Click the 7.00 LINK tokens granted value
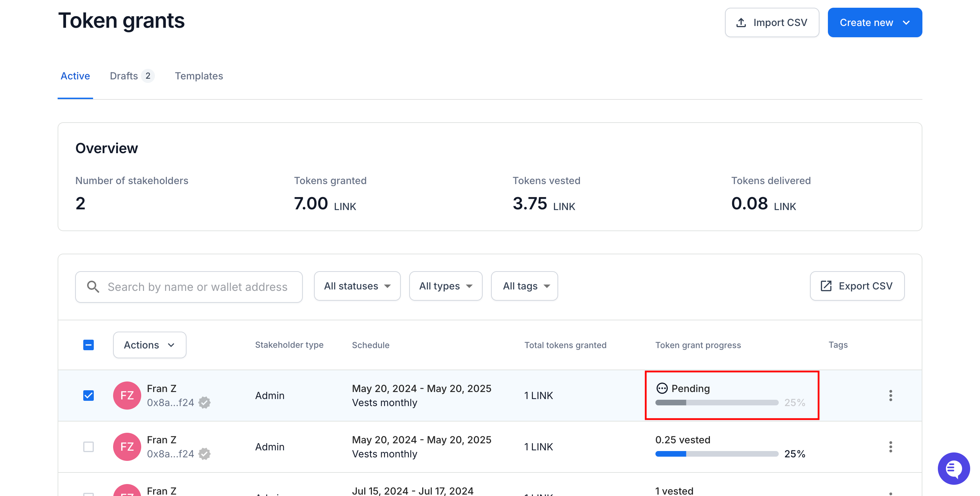 (x=325, y=203)
